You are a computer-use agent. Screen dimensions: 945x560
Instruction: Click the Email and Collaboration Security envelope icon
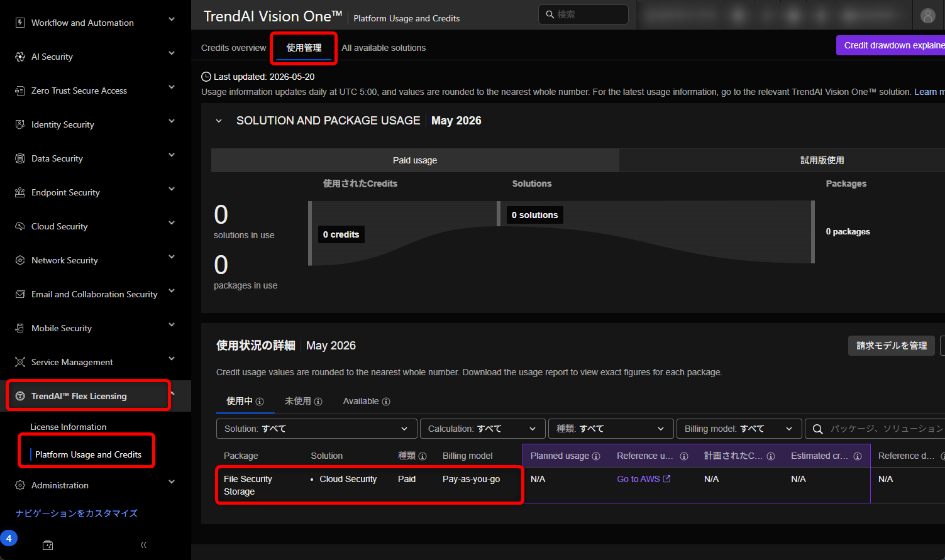(x=20, y=294)
